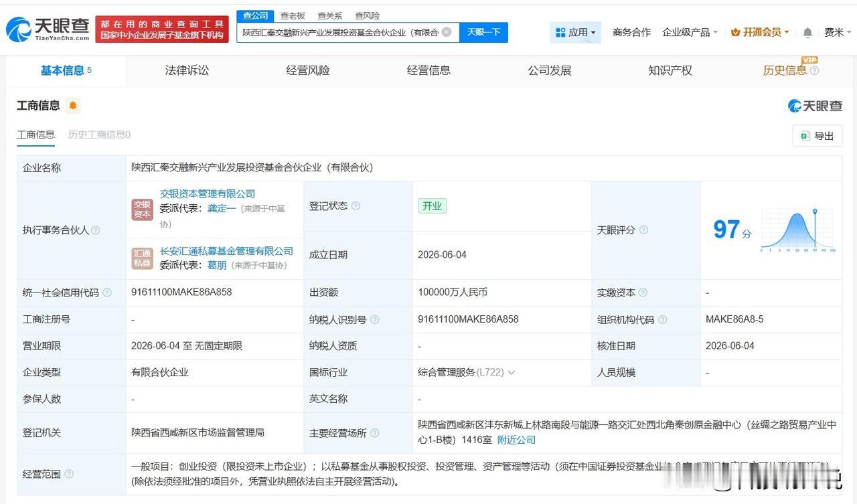This screenshot has height=504, width=857.
Task: Select the 陕西省西咸新区市场监督管理局 registrar text
Action: click(x=198, y=433)
